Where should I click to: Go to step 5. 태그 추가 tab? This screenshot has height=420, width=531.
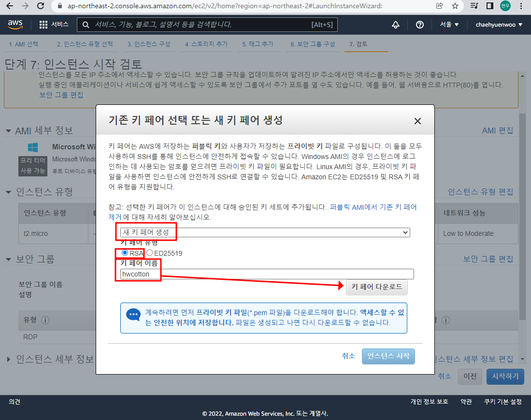[x=258, y=44]
